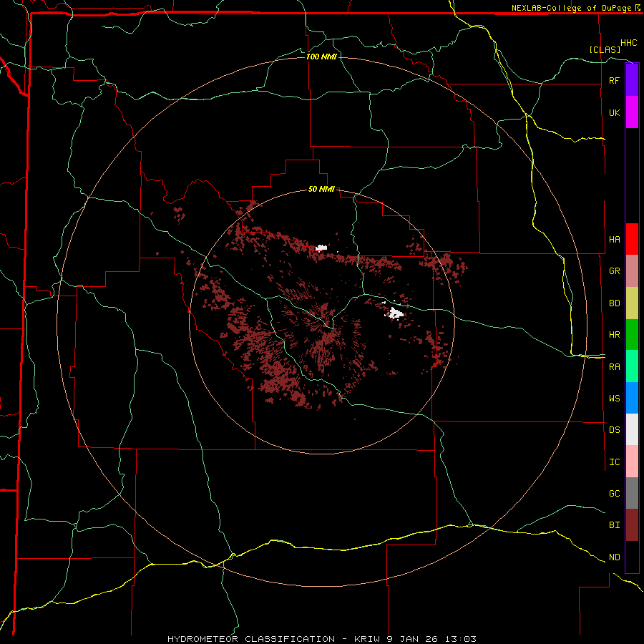
Task: Click the white dry snow echo just below the 50 NMI label
Action: tap(321, 248)
